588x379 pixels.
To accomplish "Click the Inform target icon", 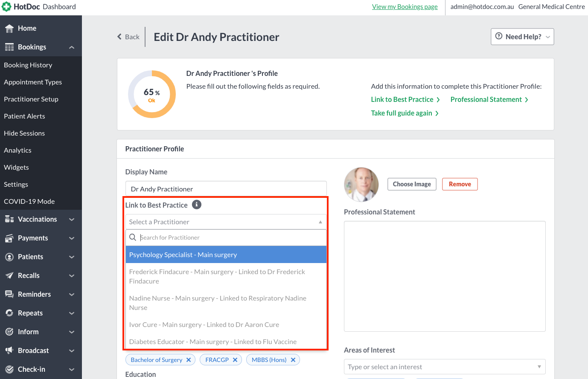I will tap(9, 332).
